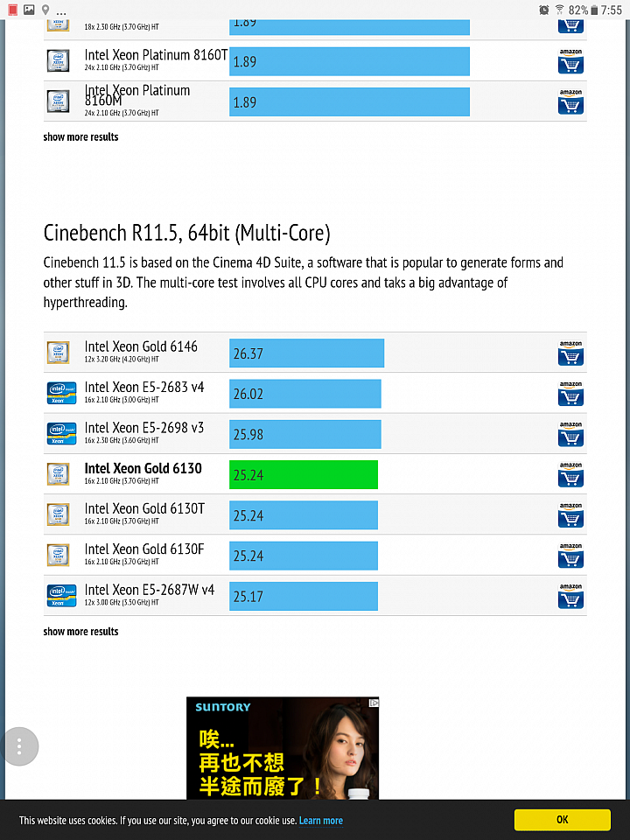Open Intel Xeon E5-2698 v3 details

tap(144, 428)
